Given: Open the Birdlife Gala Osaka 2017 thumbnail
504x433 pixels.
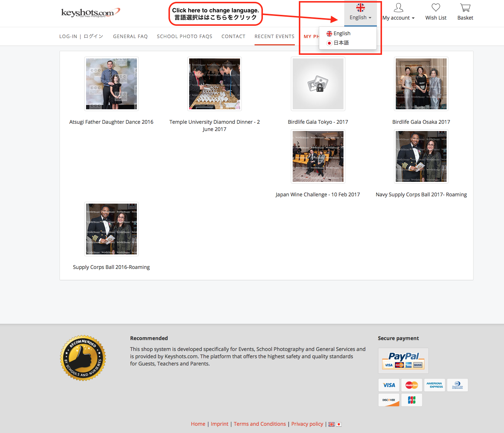Looking at the screenshot, I should click(x=421, y=84).
